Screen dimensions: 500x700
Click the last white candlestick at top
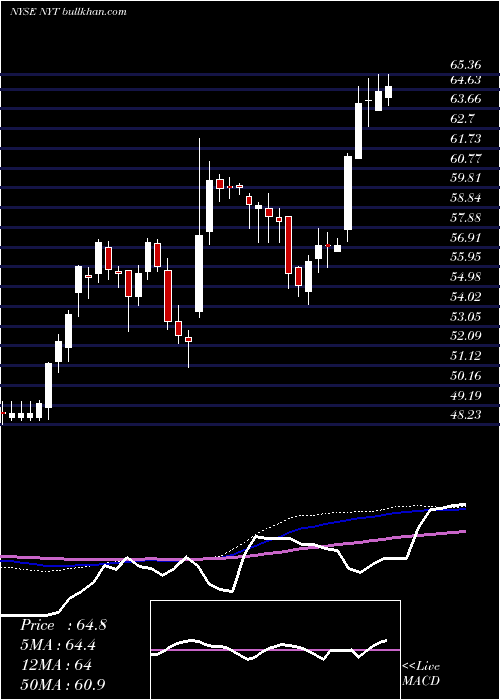388,90
